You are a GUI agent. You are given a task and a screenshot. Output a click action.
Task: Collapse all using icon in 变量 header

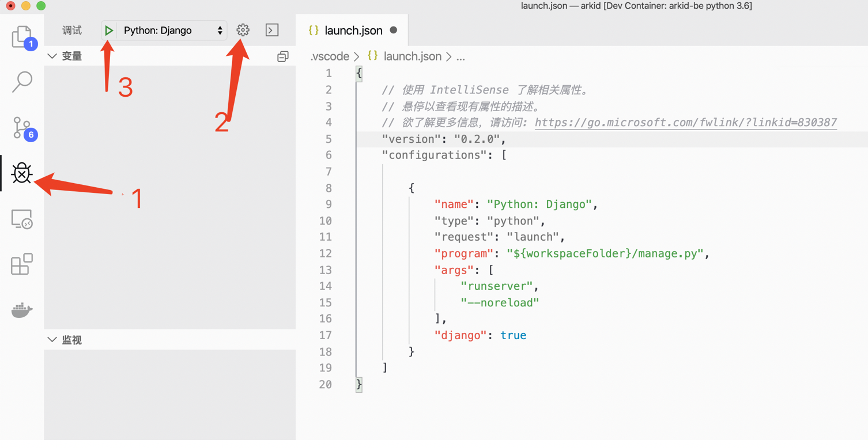pyautogui.click(x=282, y=56)
